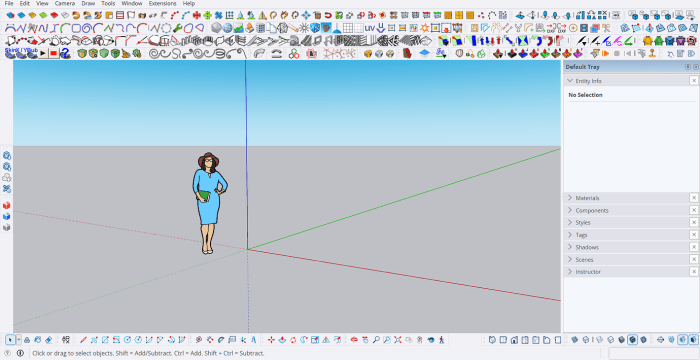This screenshot has width=700, height=360.
Task: Select the Circle drawing tool
Action: (127, 340)
